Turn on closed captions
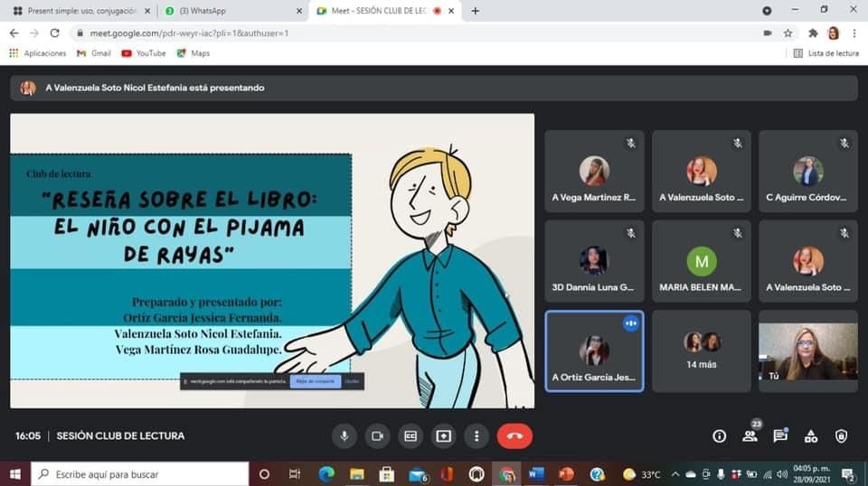Screen dimensions: 868x486 click(x=410, y=436)
